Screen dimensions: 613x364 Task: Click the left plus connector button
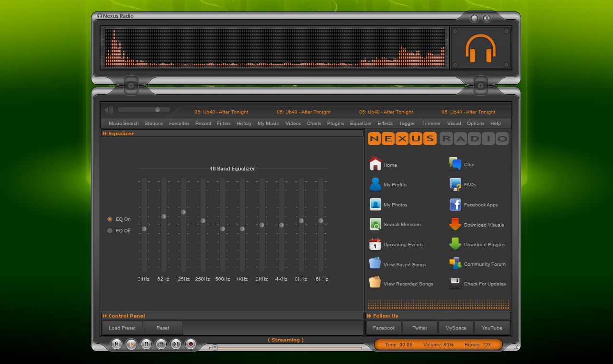[131, 86]
